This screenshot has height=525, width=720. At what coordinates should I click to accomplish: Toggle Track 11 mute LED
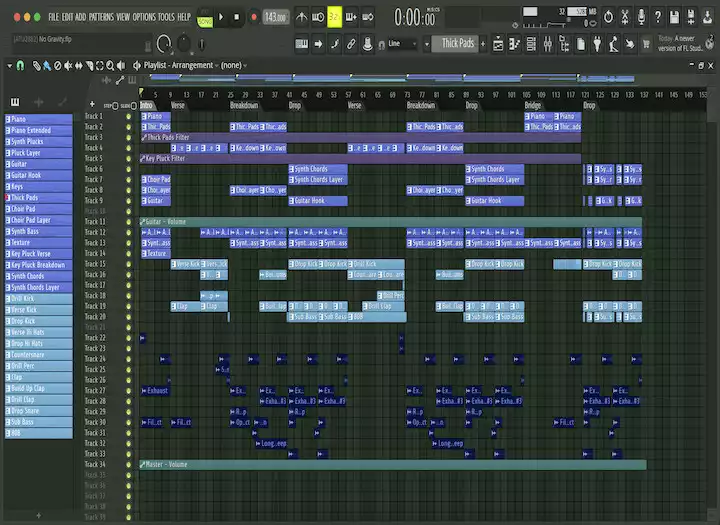128,222
